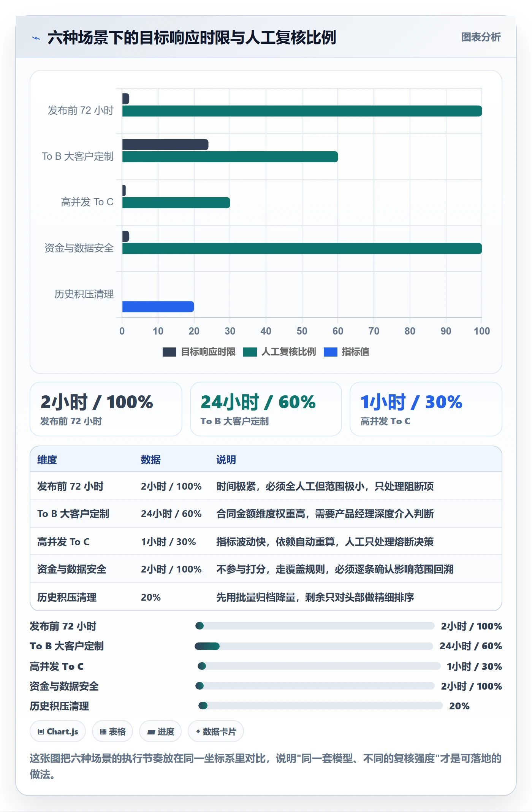Click the lightning icon beside the title
Viewport: 532px width, 812px height.
pyautogui.click(x=36, y=38)
